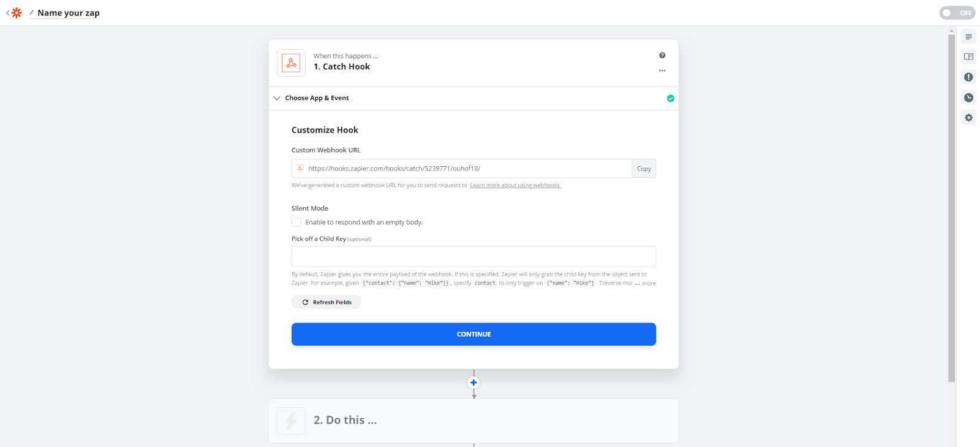The width and height of the screenshot is (980, 447).
Task: Open the outline panel icon in sidebar
Action: coord(968,37)
